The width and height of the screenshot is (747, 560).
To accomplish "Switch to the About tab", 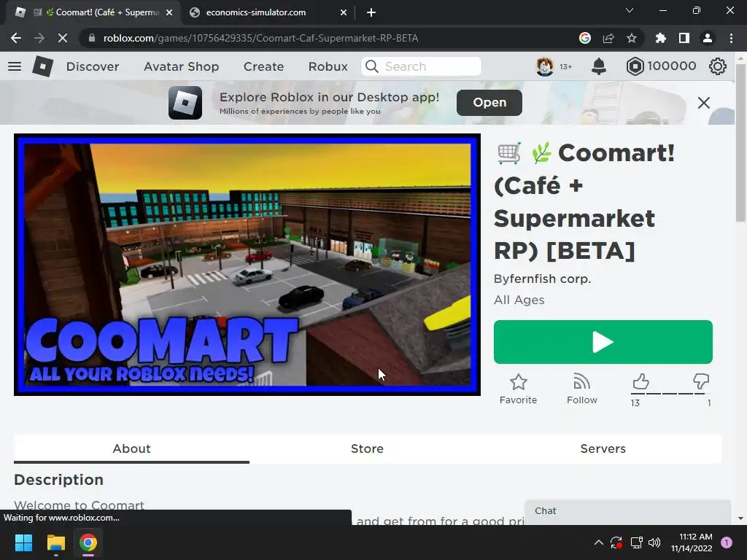I will [x=131, y=448].
